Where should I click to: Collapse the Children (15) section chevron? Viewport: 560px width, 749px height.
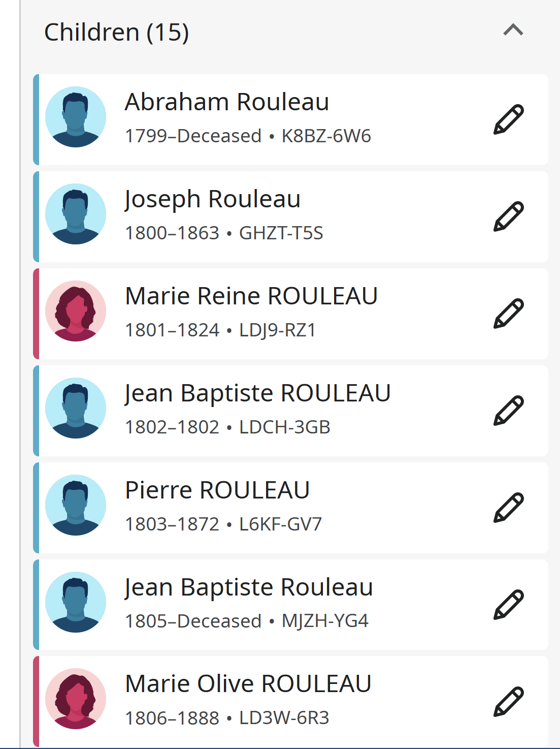click(x=513, y=30)
